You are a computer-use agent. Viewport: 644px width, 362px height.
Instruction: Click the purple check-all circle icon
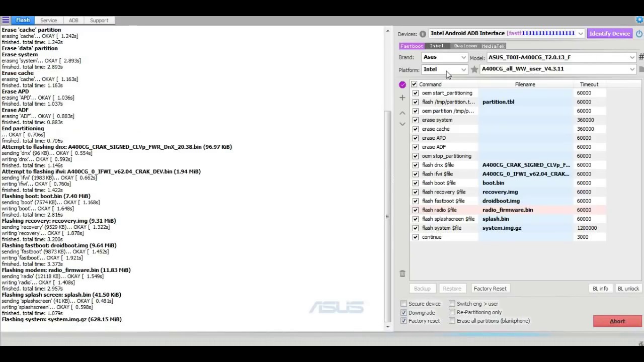403,84
